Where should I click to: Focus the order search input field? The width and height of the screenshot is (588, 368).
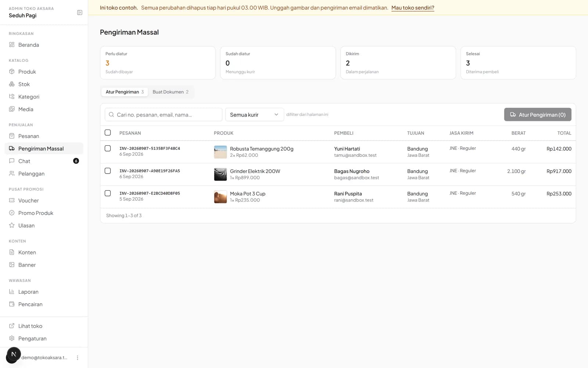pyautogui.click(x=164, y=114)
